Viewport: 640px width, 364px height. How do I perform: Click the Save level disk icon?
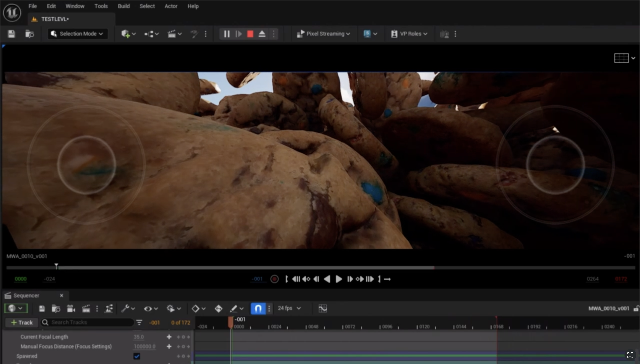[11, 34]
